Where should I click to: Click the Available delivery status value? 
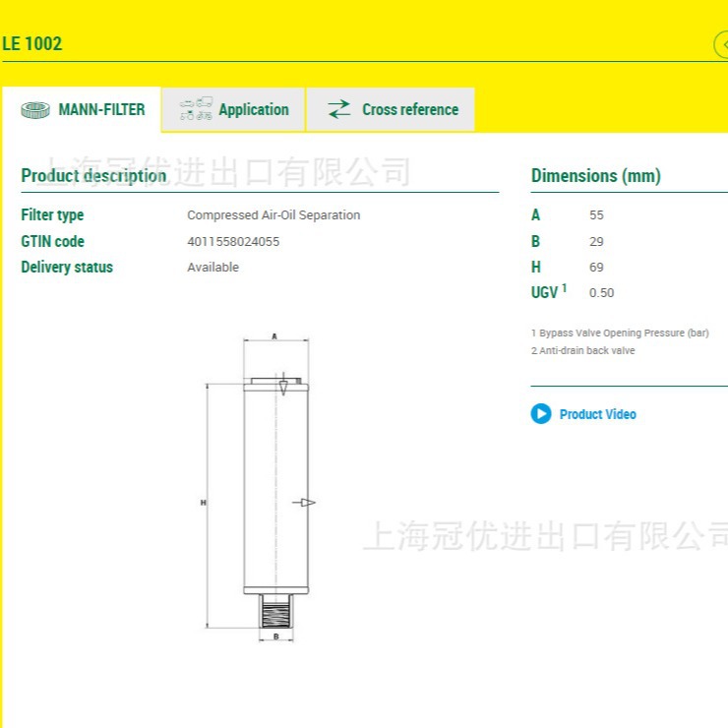(x=213, y=267)
